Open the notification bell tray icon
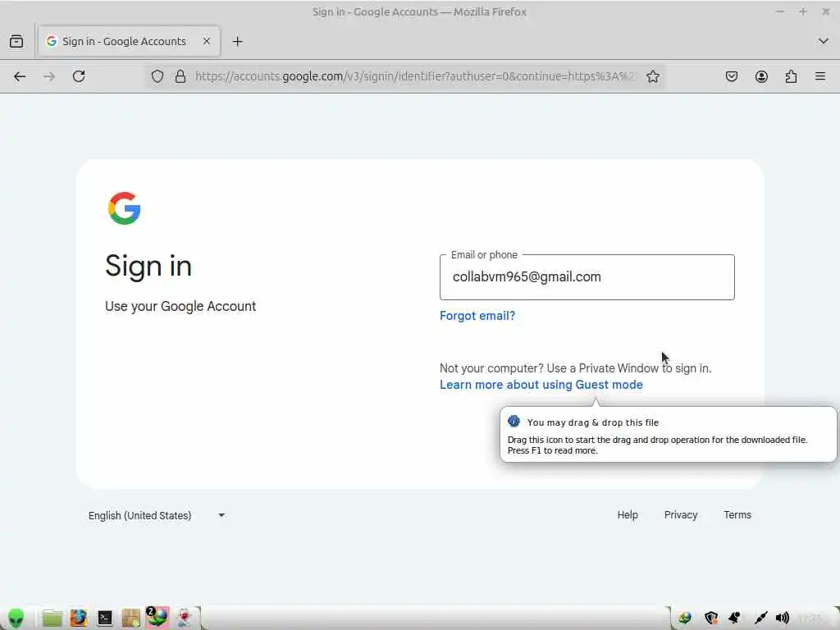840x630 pixels. tap(734, 619)
